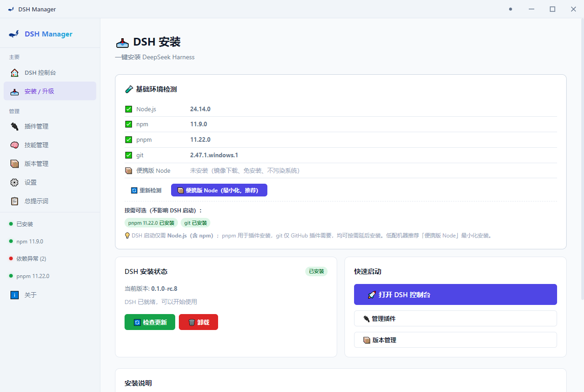584x392 pixels.
Task: Click the 一键安装 DeepSeek Harness subtitle
Action: point(155,57)
